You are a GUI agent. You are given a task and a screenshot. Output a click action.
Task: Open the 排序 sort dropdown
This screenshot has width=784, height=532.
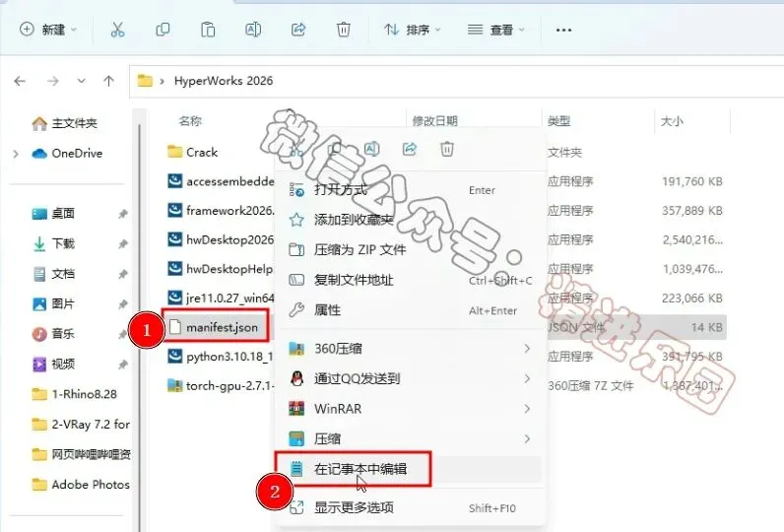[413, 30]
